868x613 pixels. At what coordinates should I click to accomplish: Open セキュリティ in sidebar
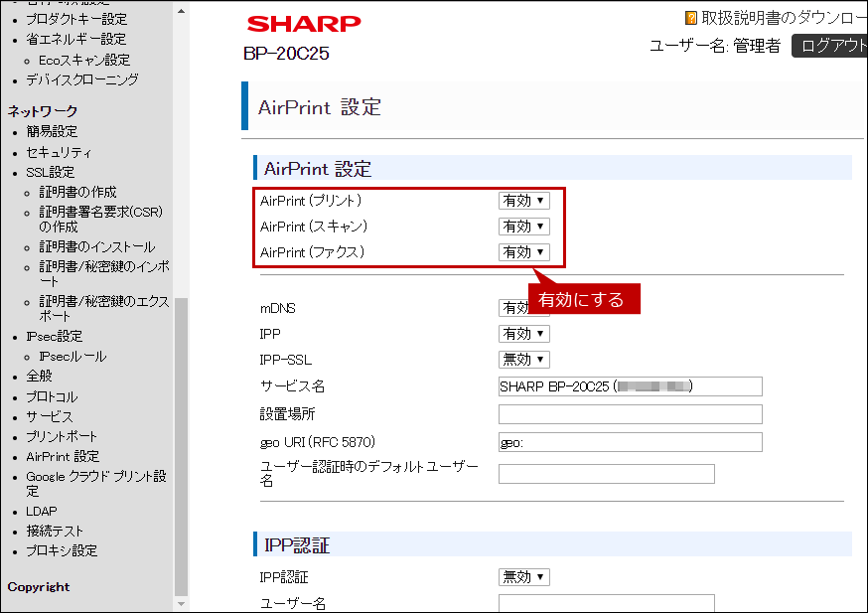[59, 152]
